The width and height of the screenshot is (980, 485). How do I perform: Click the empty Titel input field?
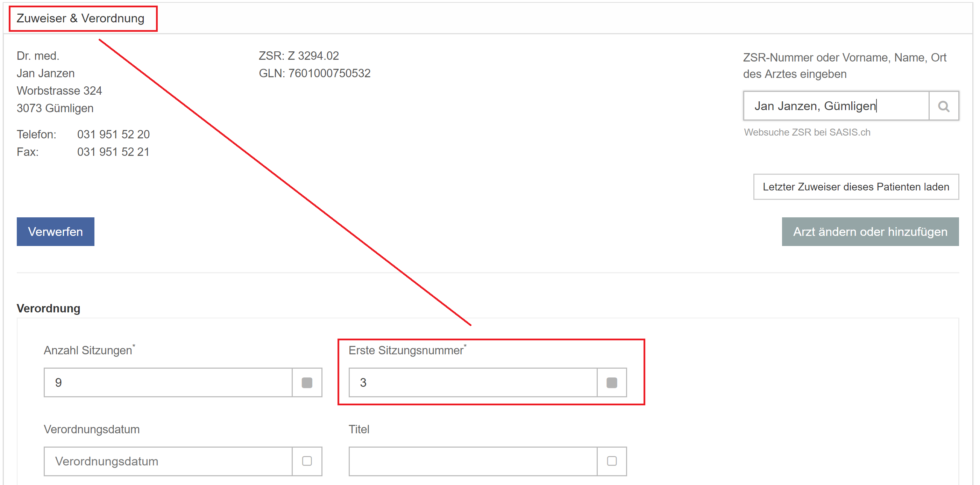tap(473, 461)
